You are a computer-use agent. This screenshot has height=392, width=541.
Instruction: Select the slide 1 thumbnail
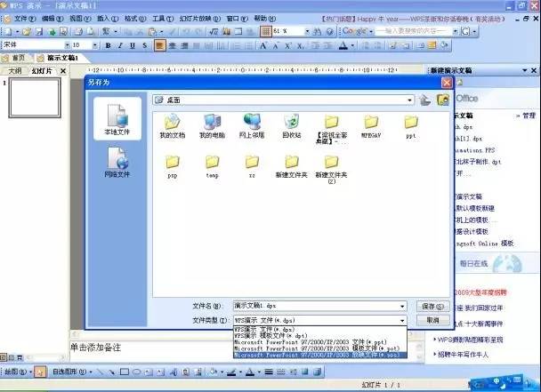[35, 98]
